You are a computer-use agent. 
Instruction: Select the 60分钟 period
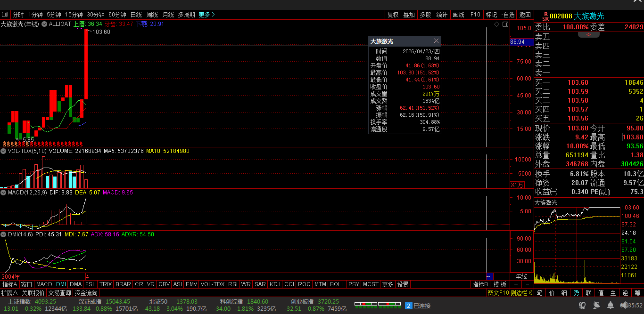[x=117, y=15]
